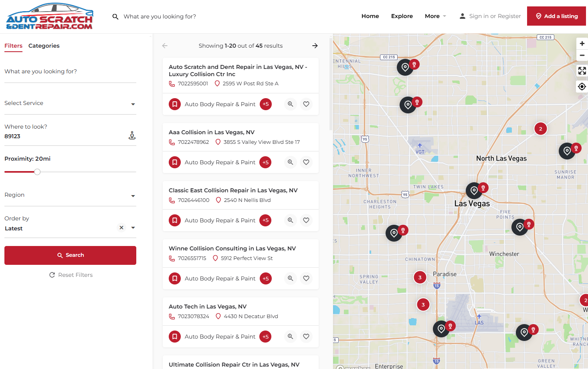Screen dimensions: 588x369
Task: Click the results list scrollbar
Action: [x=331, y=84]
